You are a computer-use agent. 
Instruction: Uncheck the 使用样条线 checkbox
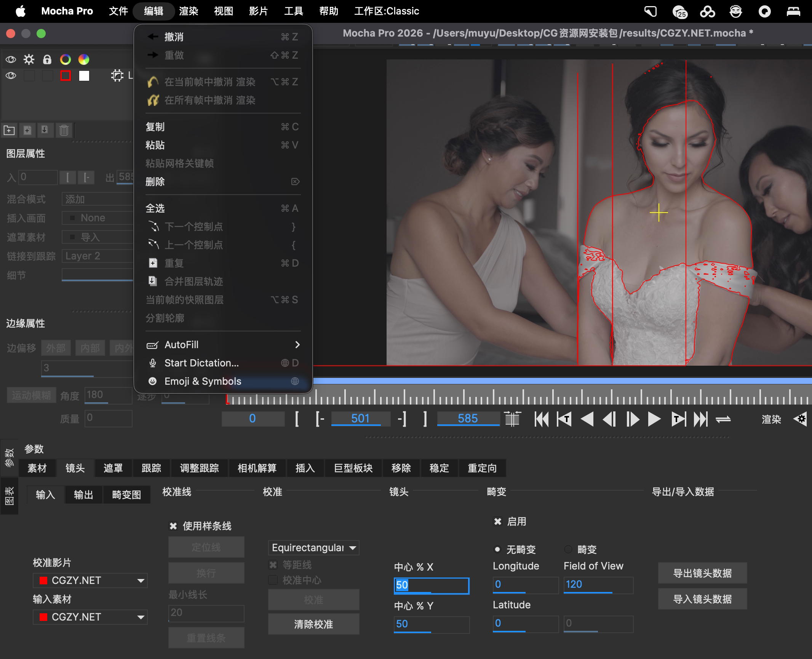[x=173, y=526]
